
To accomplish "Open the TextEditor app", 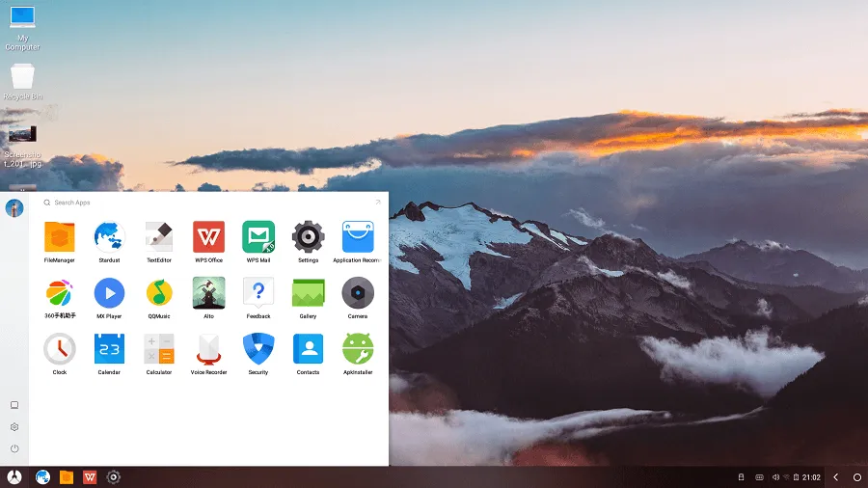I will 159,237.
